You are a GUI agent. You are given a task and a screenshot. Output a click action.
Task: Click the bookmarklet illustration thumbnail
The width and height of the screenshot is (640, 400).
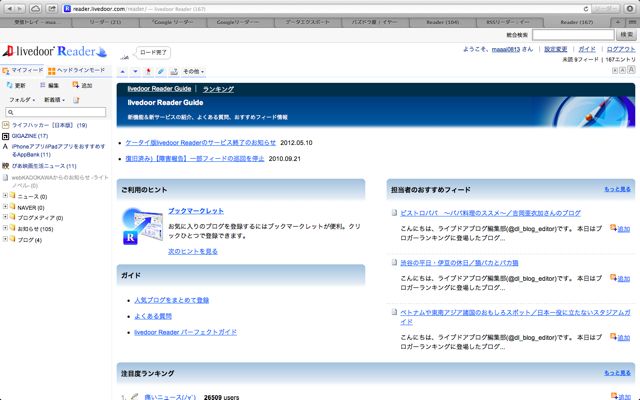click(x=142, y=227)
